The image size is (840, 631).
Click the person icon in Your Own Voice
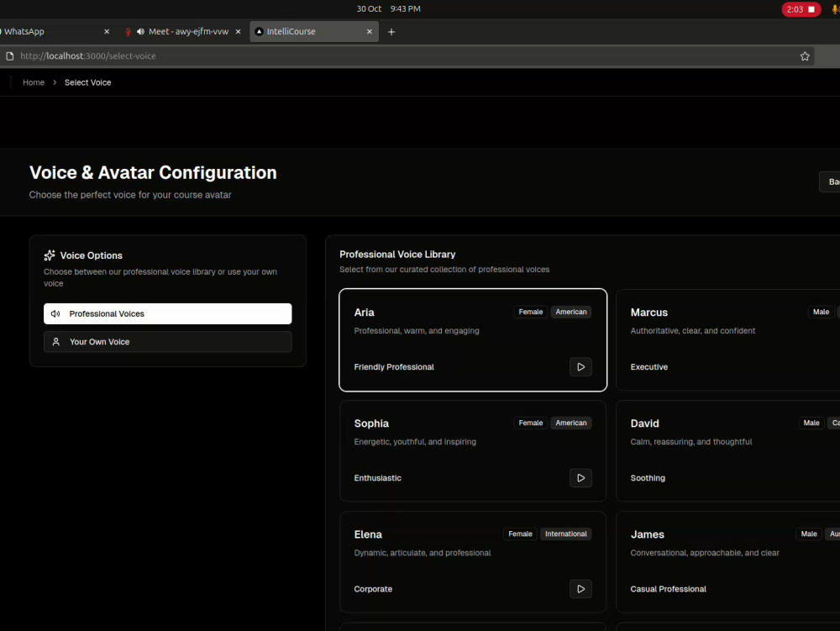tap(55, 342)
